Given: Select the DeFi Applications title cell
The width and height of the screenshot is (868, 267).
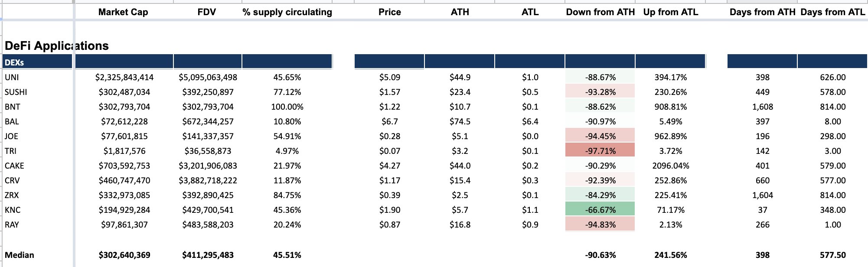Looking at the screenshot, I should (x=57, y=46).
